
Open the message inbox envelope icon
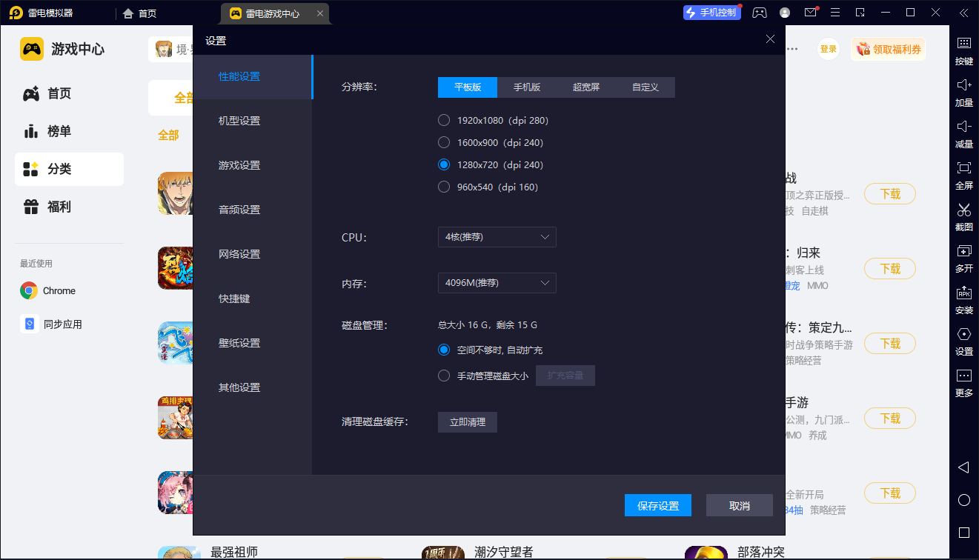(x=810, y=13)
